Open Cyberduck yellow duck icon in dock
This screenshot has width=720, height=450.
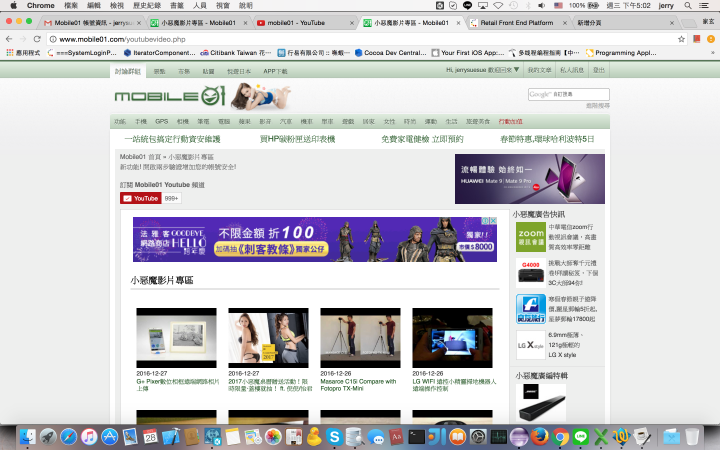pyautogui.click(x=314, y=437)
